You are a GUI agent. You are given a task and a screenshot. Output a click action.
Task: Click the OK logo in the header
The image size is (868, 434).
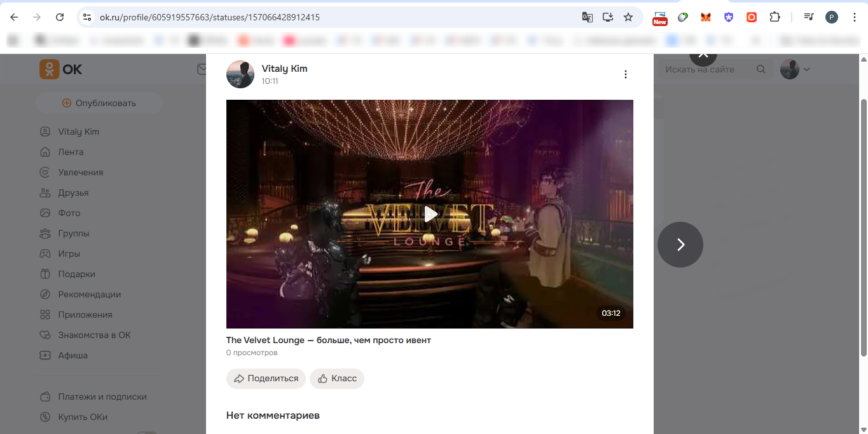[x=61, y=69]
